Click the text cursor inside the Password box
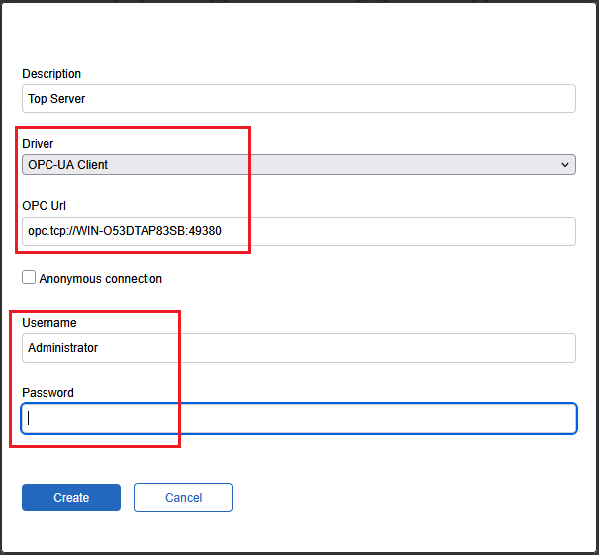Screen dimensions: 599x555 [x=29, y=418]
